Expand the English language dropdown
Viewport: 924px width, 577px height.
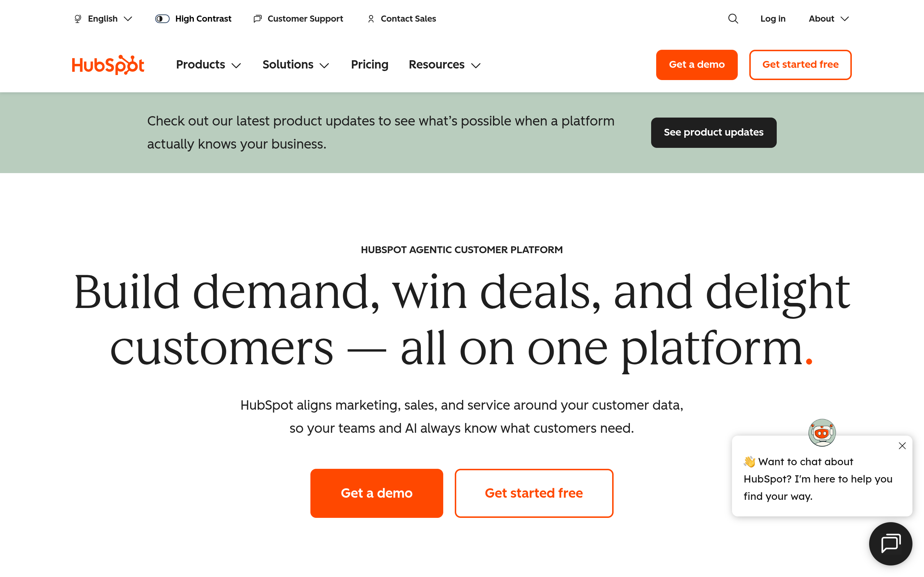coord(103,19)
